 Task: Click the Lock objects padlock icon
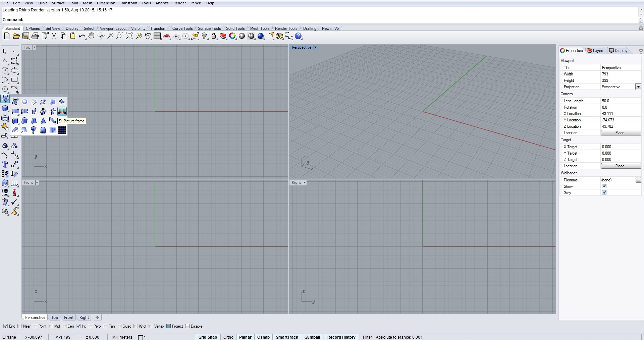214,36
